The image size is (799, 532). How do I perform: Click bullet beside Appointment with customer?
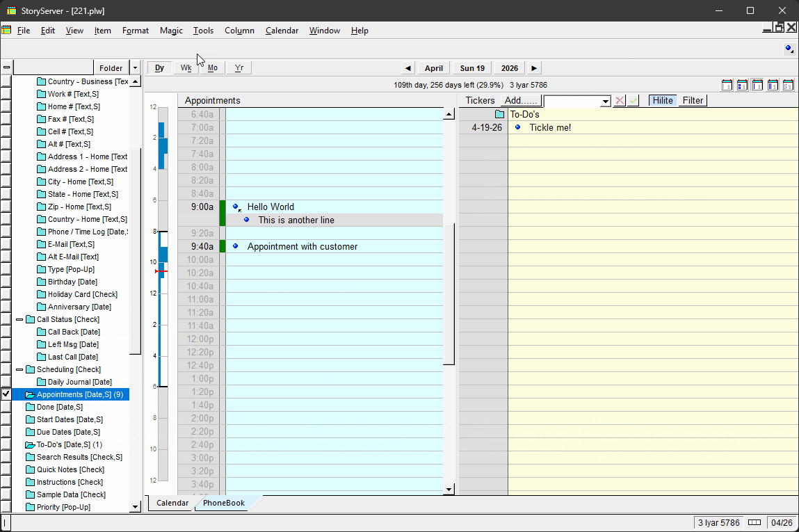point(236,246)
